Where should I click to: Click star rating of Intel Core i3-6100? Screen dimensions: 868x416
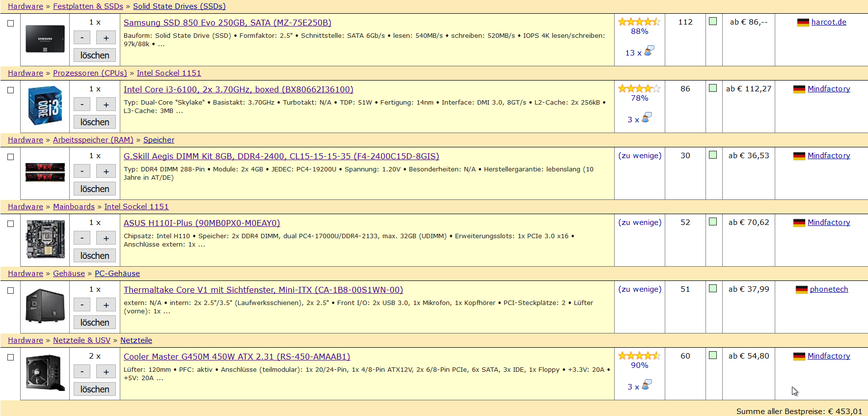pos(639,88)
